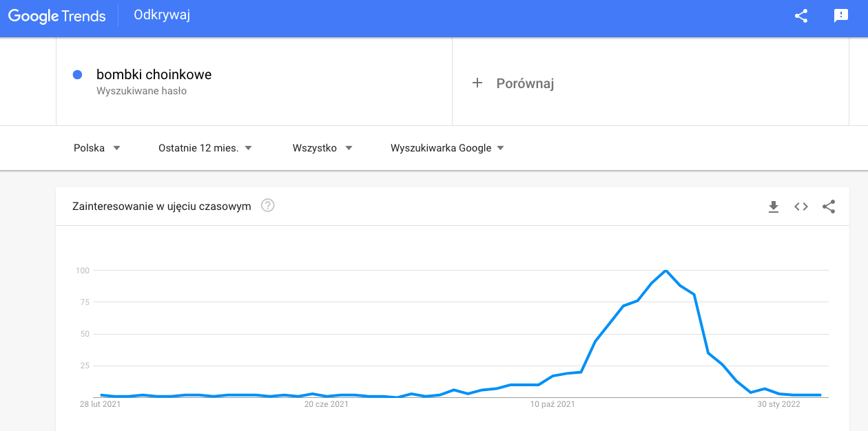Expand the Polska region dropdown
The width and height of the screenshot is (868, 431).
tap(97, 148)
